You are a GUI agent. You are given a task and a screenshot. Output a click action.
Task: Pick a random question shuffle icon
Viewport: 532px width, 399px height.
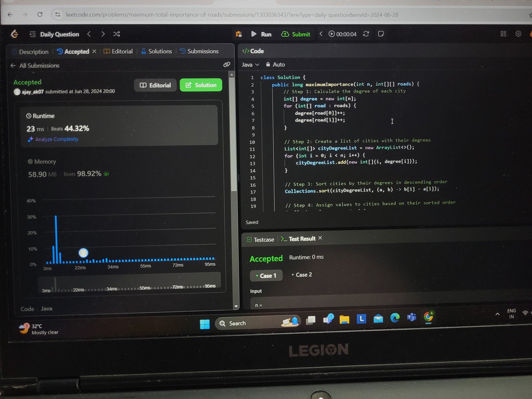click(x=117, y=34)
